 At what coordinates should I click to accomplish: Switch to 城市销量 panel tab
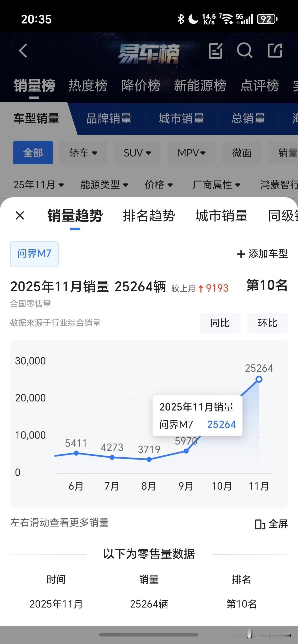pos(222,216)
